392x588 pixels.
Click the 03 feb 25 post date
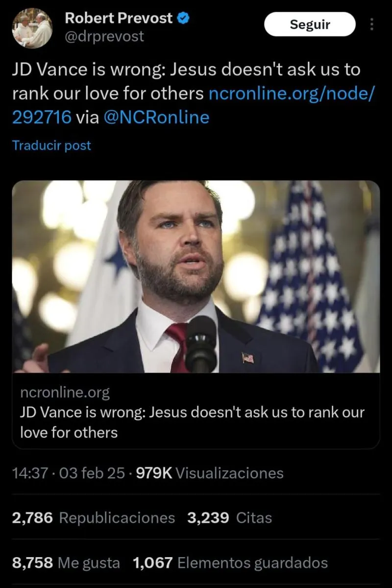[x=92, y=473]
